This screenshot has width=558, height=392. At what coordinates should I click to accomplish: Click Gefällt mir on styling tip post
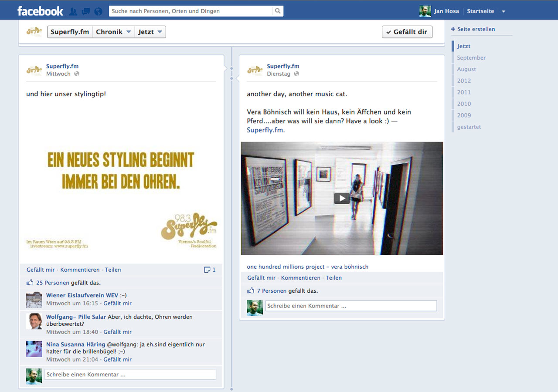point(41,270)
